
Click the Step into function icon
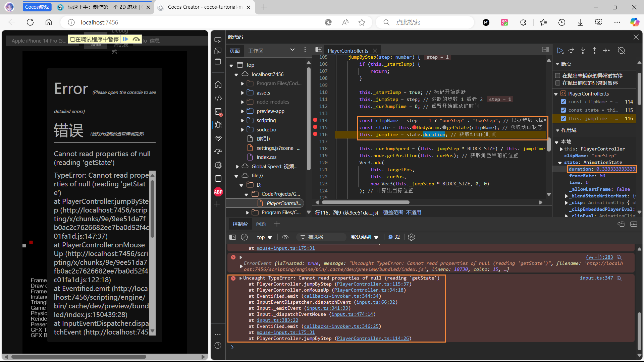pyautogui.click(x=583, y=51)
